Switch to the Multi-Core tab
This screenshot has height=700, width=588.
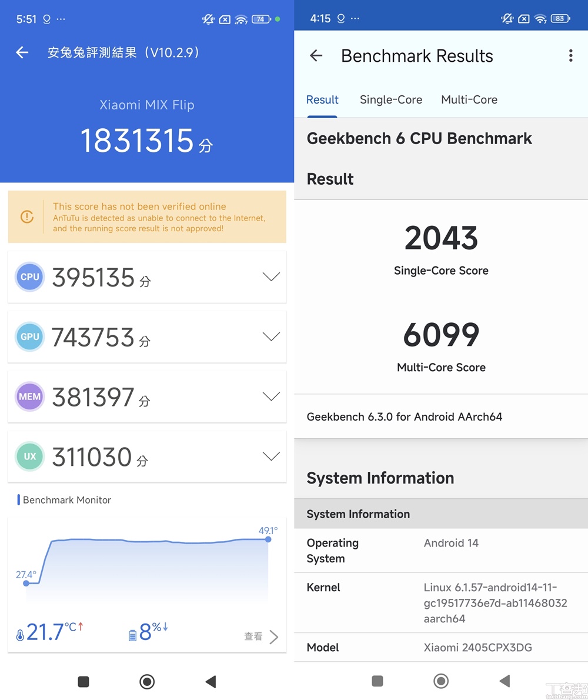tap(469, 99)
